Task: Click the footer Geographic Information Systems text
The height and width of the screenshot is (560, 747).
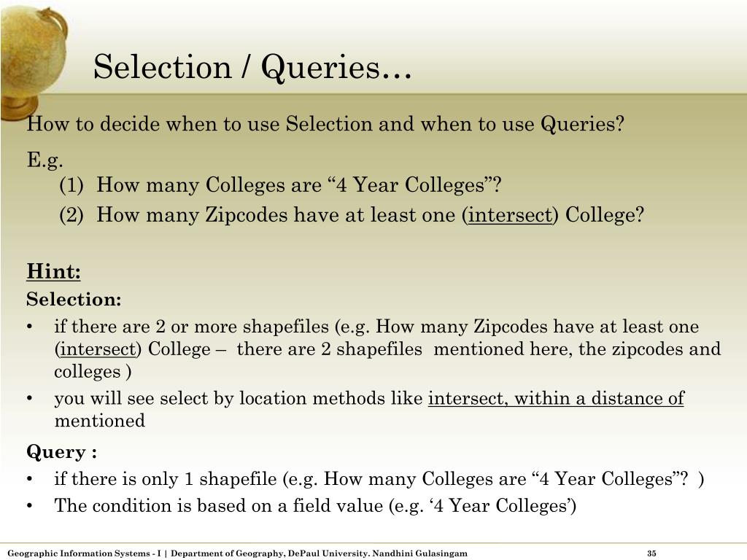Action: [x=85, y=553]
